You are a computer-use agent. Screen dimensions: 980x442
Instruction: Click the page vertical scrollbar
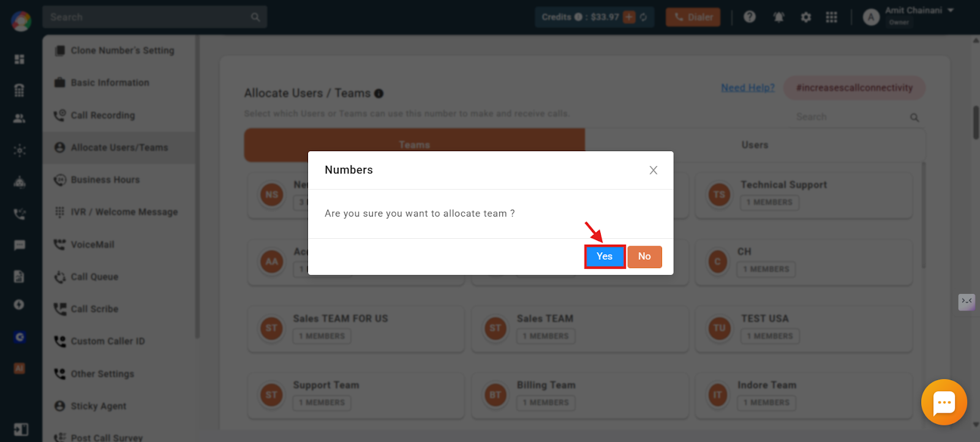click(976, 122)
